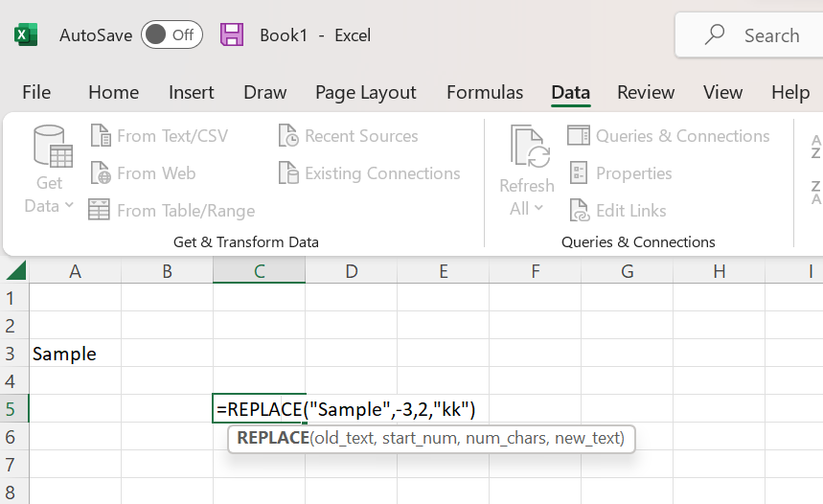Click the Save floppy disk icon

click(232, 35)
